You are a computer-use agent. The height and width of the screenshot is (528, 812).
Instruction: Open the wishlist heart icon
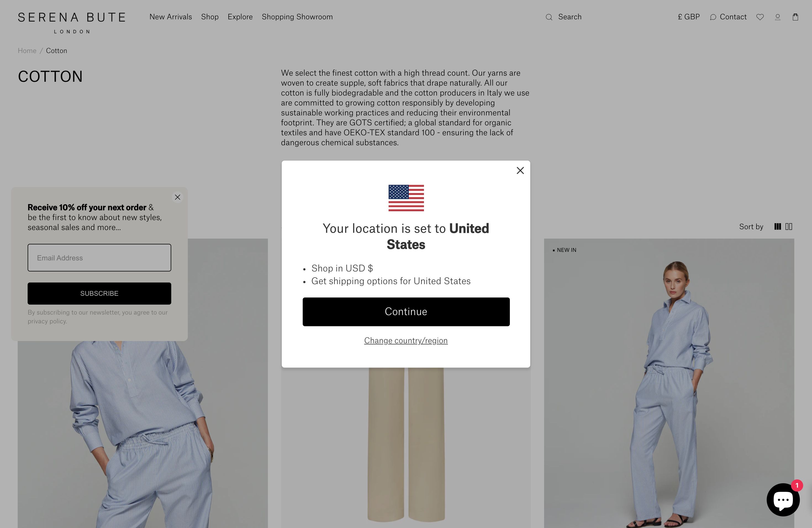point(760,17)
